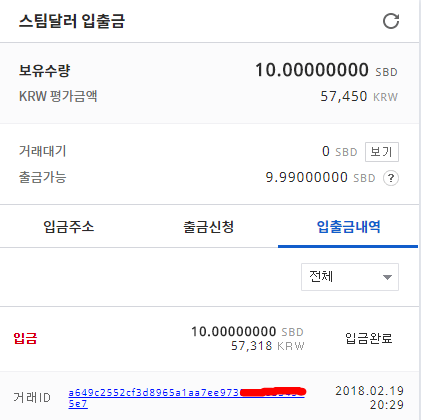Click the 거래ID label
421x420 pixels.
coord(32,398)
